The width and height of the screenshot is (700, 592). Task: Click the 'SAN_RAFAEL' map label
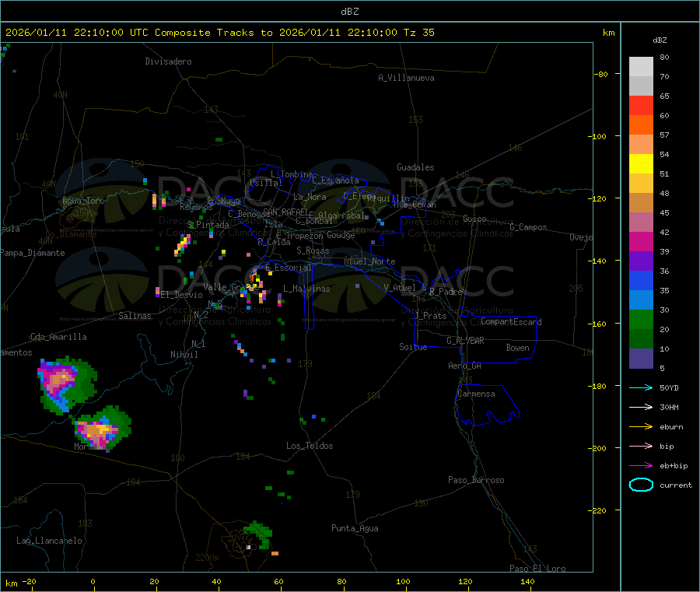[x=285, y=212]
